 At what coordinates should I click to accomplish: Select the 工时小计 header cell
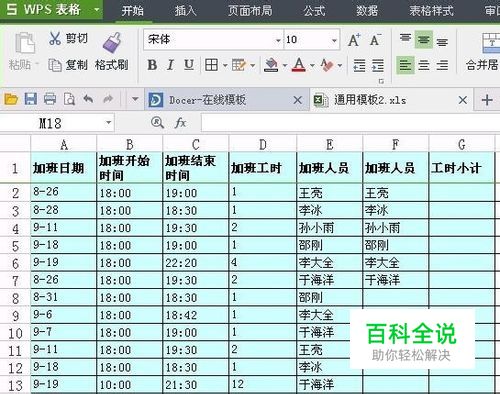[x=462, y=168]
